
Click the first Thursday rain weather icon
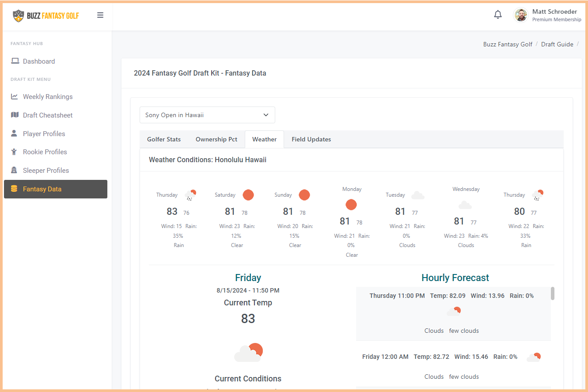click(190, 195)
